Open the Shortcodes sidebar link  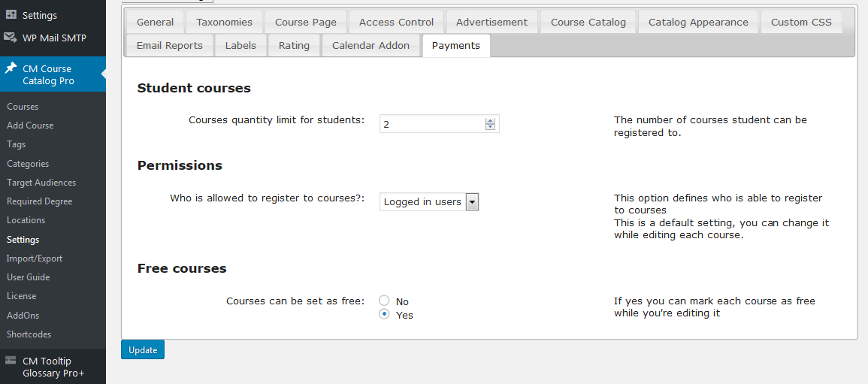29,334
